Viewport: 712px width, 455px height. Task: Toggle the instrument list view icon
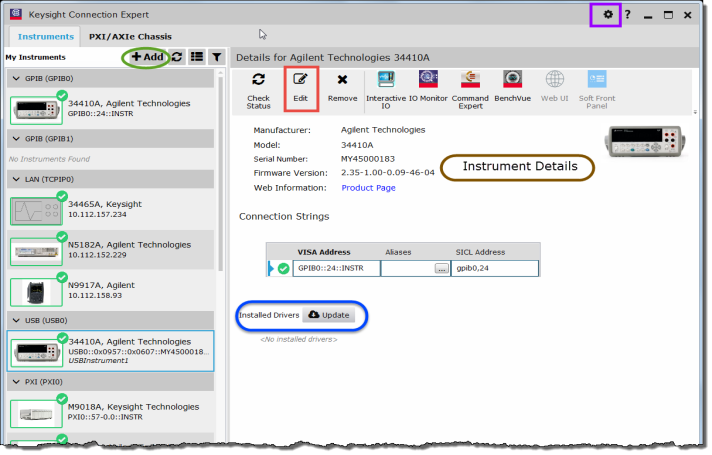(x=197, y=58)
